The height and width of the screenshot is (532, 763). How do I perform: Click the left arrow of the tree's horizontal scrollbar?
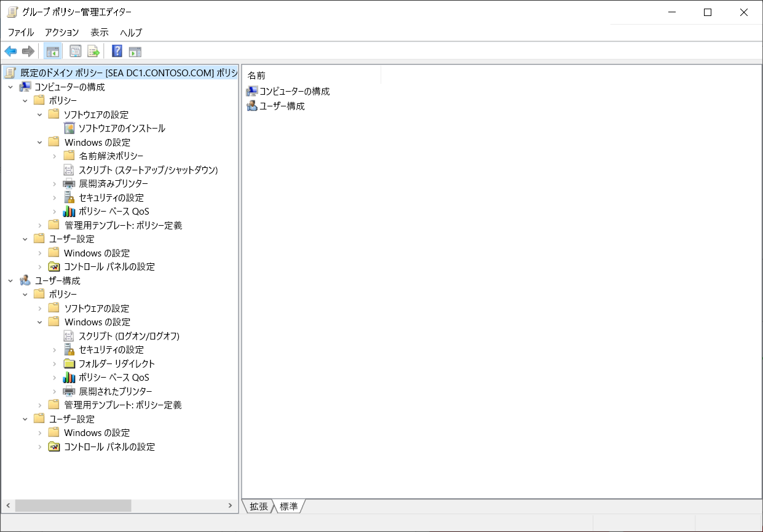pos(9,506)
